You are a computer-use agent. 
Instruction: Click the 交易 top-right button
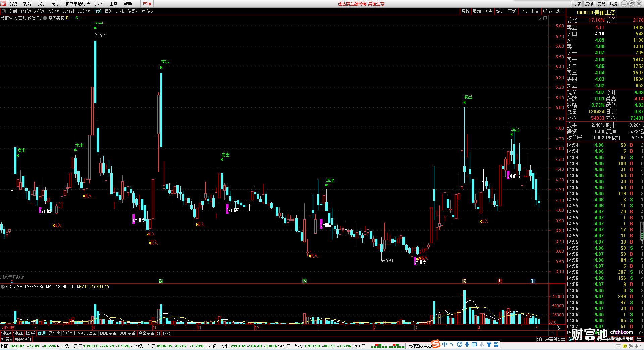coord(601,4)
